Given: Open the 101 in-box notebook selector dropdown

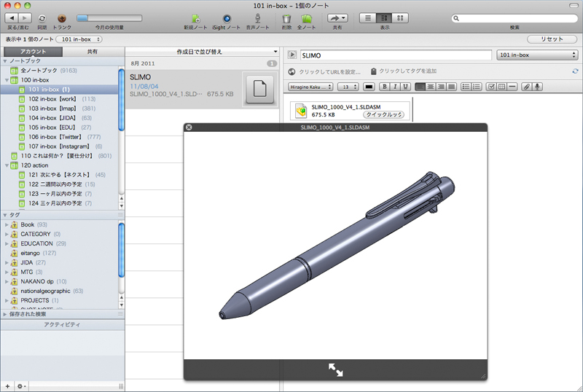Looking at the screenshot, I should point(537,55).
